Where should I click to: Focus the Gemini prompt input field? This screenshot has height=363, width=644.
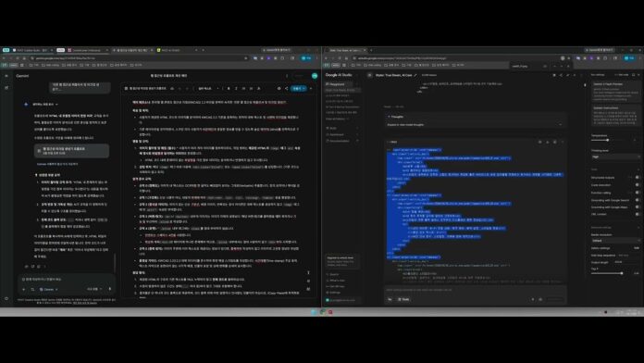(x=66, y=279)
